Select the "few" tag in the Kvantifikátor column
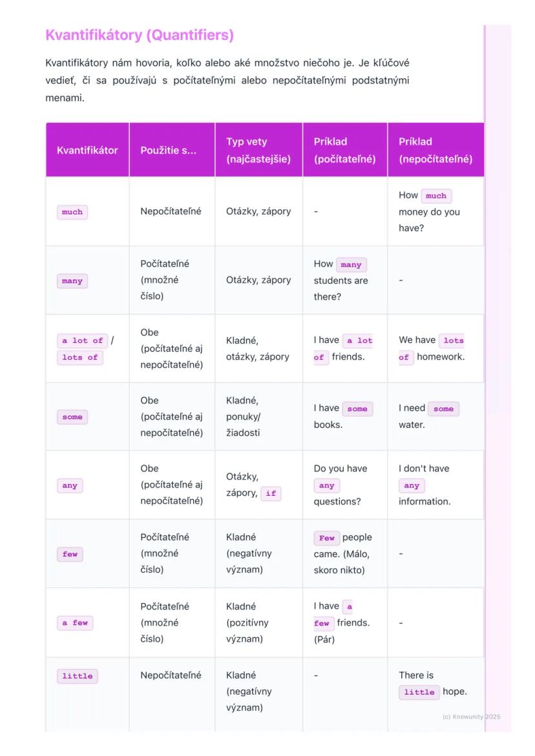The height and width of the screenshot is (756, 535). click(x=70, y=554)
